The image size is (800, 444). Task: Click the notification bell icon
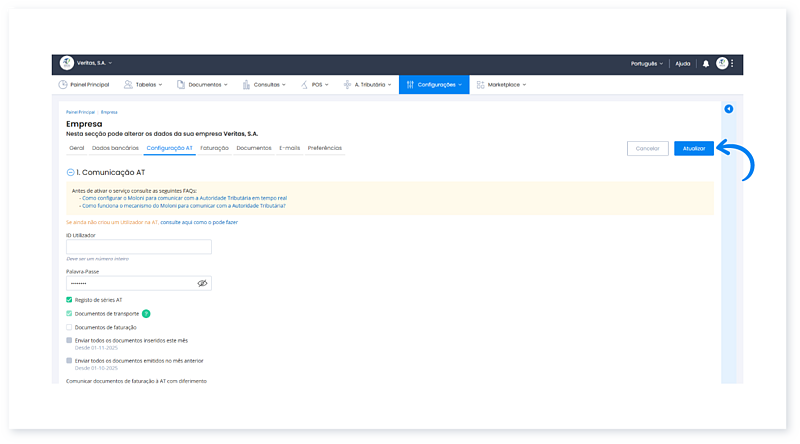coord(706,63)
